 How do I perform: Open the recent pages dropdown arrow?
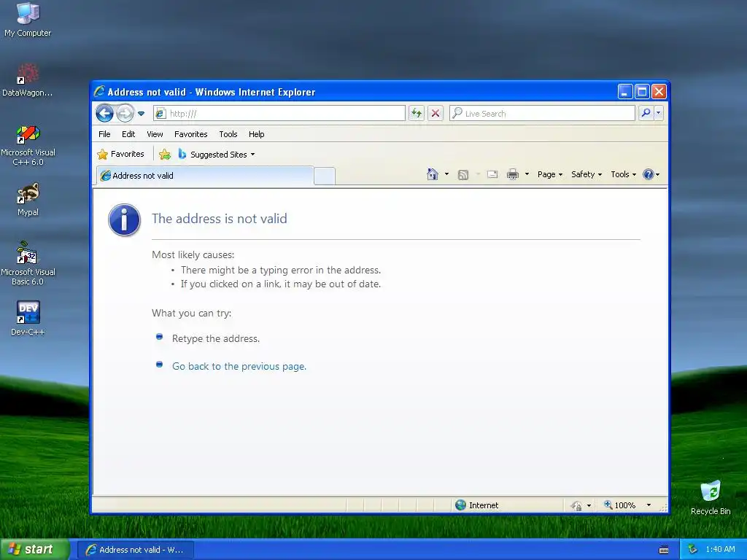click(x=141, y=113)
